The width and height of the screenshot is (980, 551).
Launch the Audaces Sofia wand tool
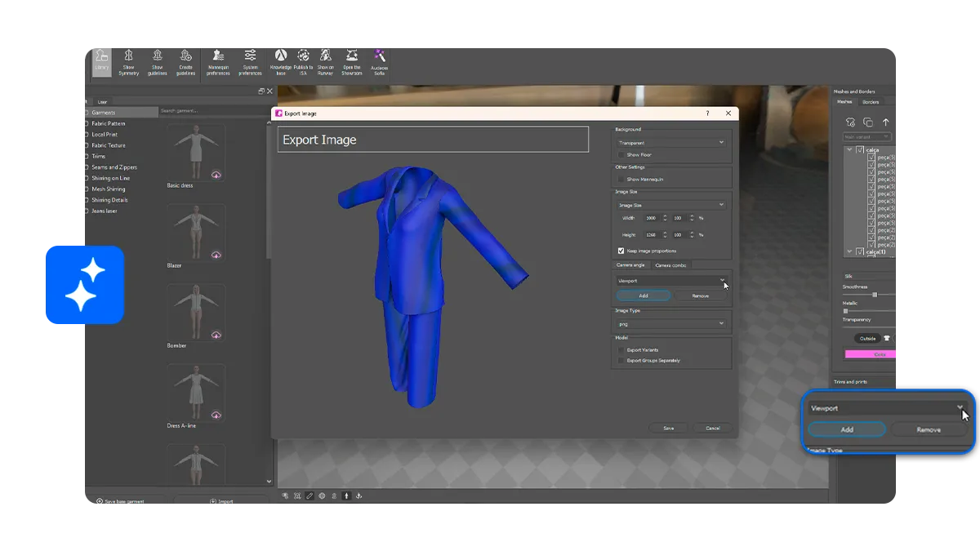pos(379,62)
